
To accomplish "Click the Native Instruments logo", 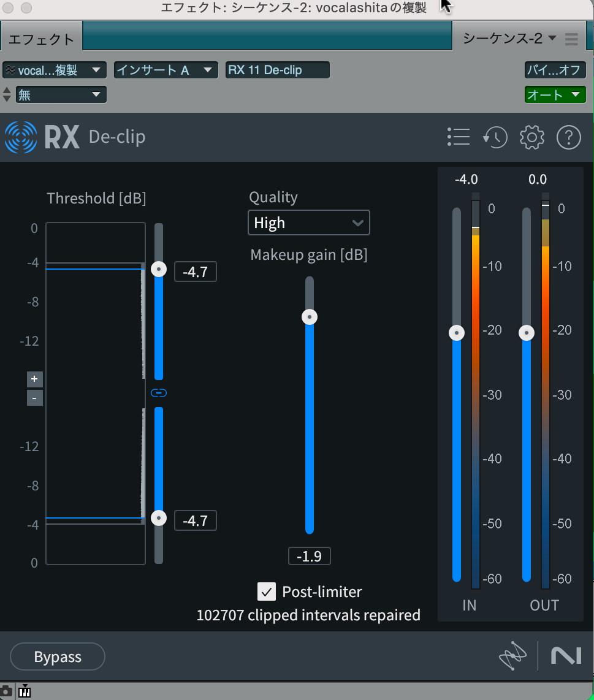I will coord(566,656).
